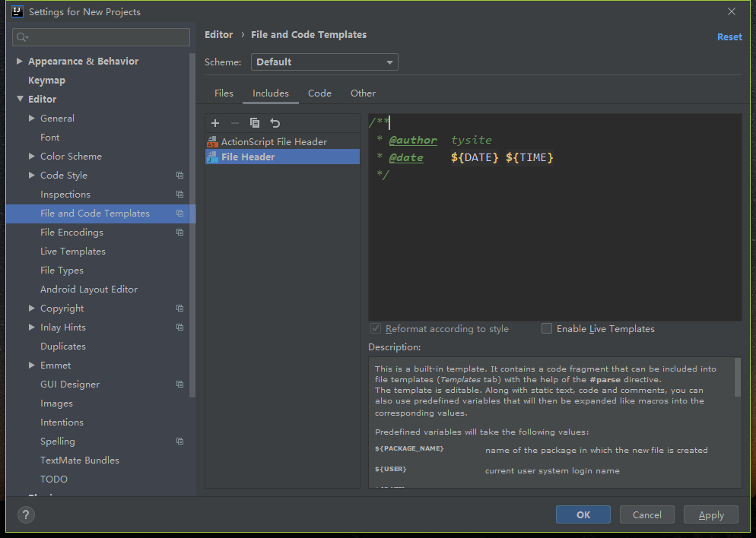Click the search magnifier icon in settings
Image resolution: width=756 pixels, height=538 pixels.
pyautogui.click(x=22, y=37)
